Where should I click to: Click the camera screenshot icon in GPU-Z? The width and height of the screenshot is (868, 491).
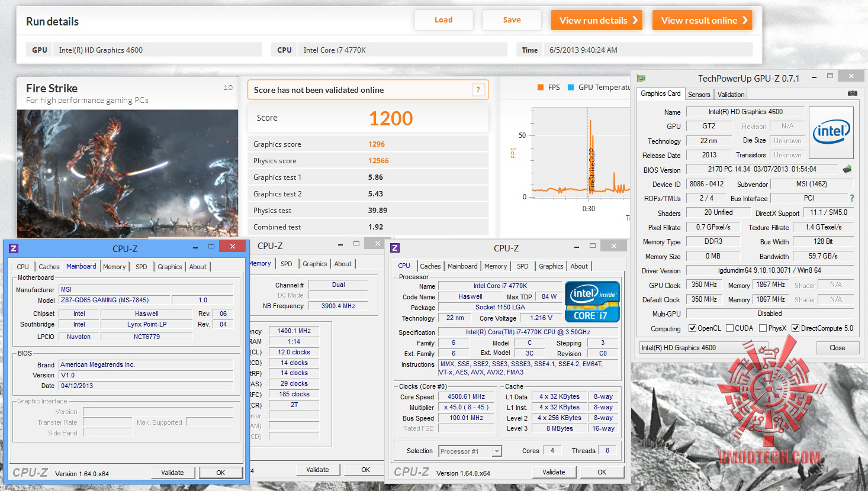852,93
